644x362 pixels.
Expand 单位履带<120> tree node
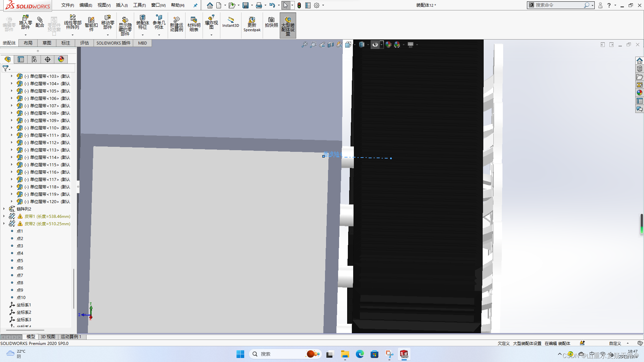[x=12, y=201]
